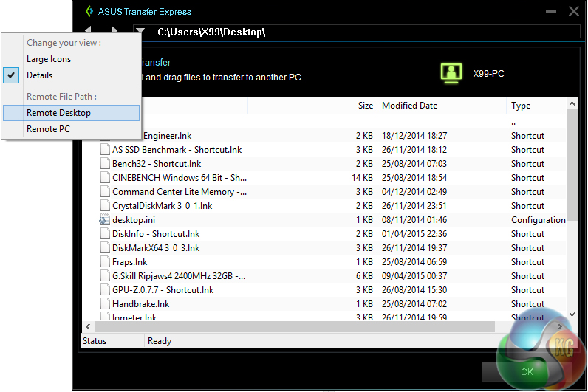
Task: Click horizontal scrollbar left arrow
Action: pyautogui.click(x=88, y=327)
